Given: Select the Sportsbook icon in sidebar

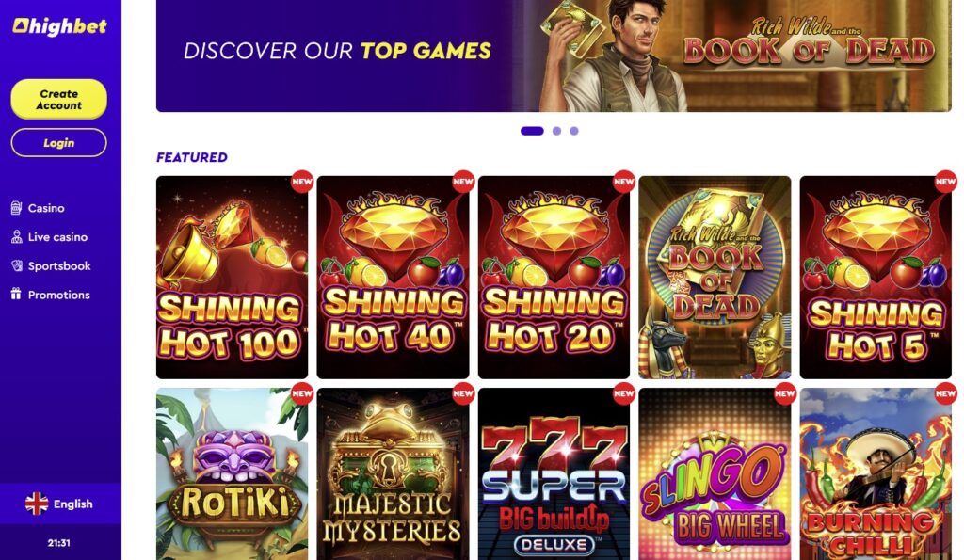Looking at the screenshot, I should pos(17,266).
